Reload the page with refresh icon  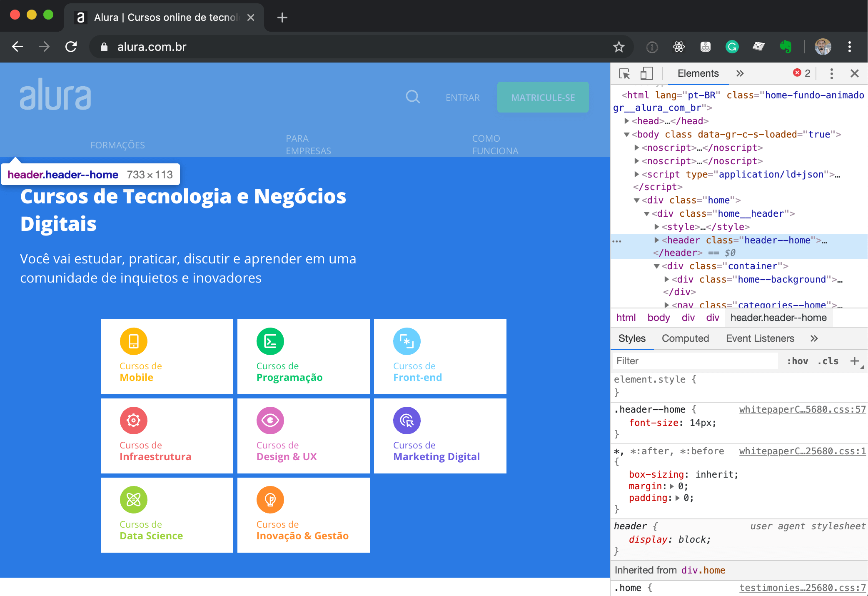71,47
